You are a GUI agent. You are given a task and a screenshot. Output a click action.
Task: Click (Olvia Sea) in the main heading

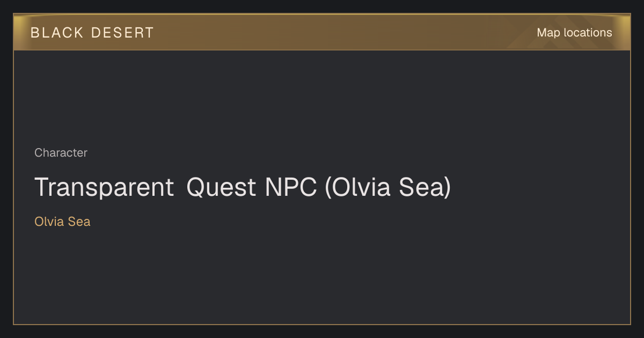(x=387, y=188)
